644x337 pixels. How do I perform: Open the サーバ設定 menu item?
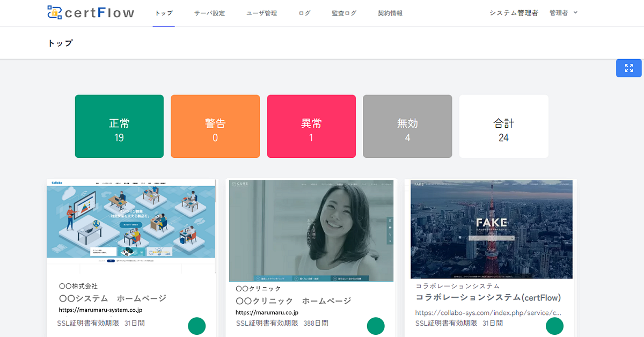(x=209, y=13)
